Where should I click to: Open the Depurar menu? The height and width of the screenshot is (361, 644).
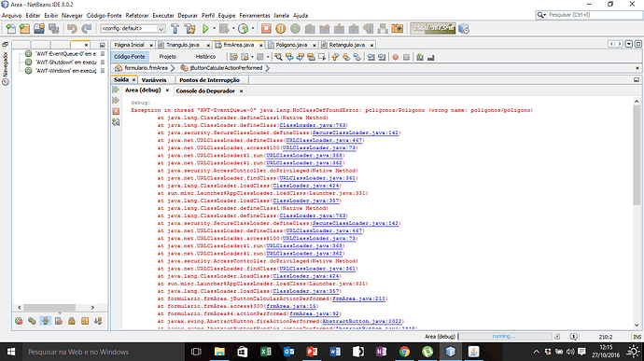pos(188,15)
